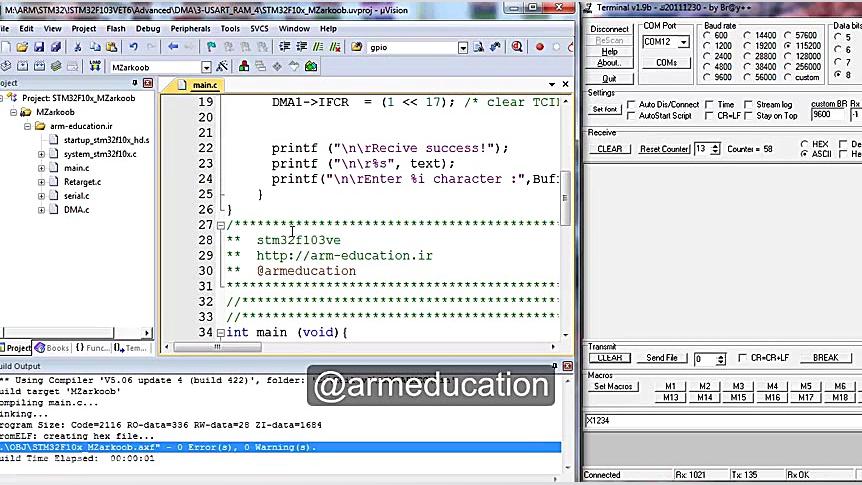Navigate backwards with blue left arrow
This screenshot has width=862, height=485.
[x=173, y=47]
